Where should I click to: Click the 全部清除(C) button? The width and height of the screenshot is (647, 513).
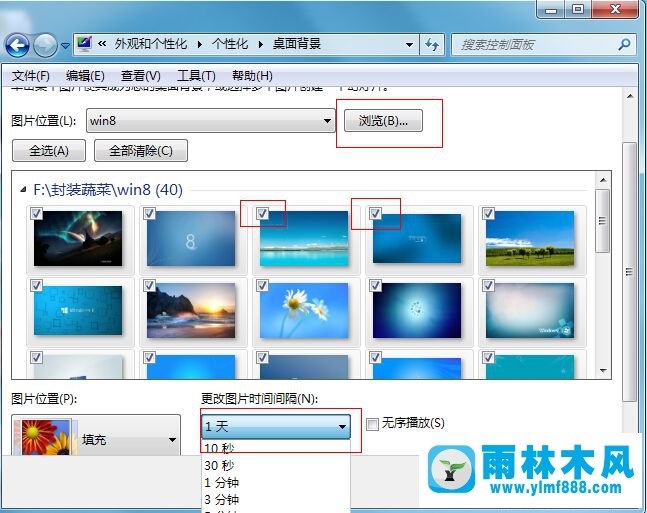click(x=141, y=151)
